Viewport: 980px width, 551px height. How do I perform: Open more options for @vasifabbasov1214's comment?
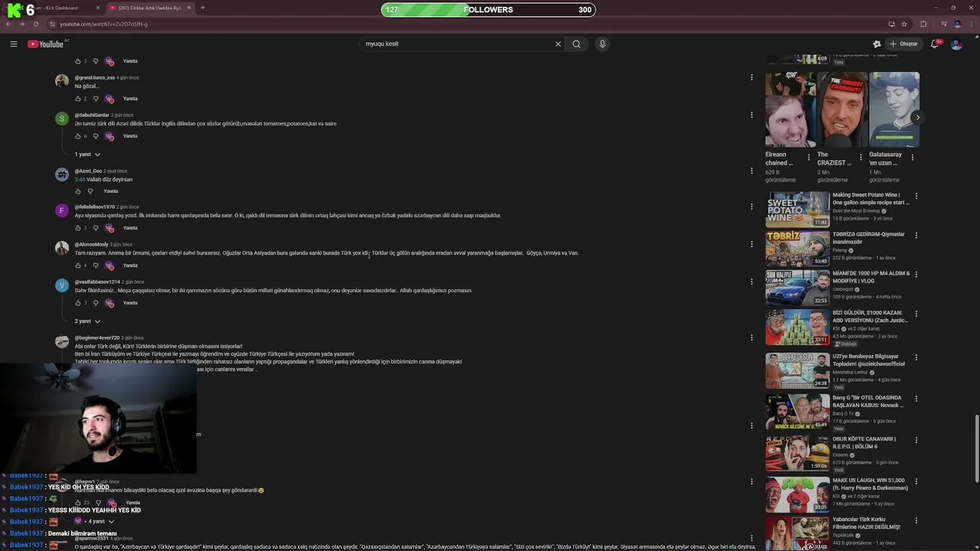point(752,282)
